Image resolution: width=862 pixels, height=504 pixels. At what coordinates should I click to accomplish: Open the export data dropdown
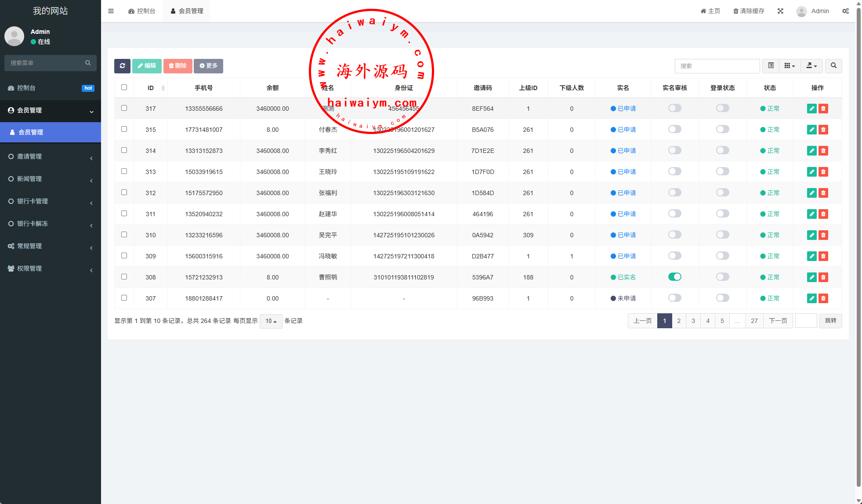click(811, 66)
